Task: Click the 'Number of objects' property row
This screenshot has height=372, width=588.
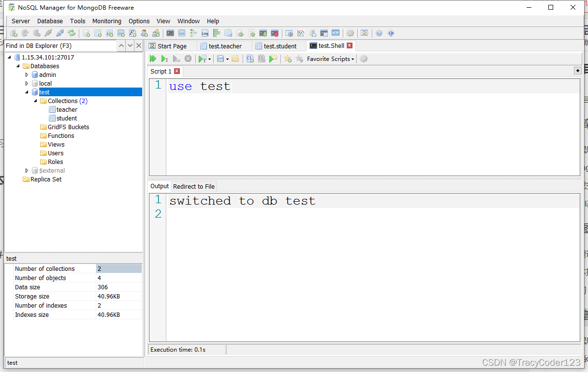Action: [78, 278]
